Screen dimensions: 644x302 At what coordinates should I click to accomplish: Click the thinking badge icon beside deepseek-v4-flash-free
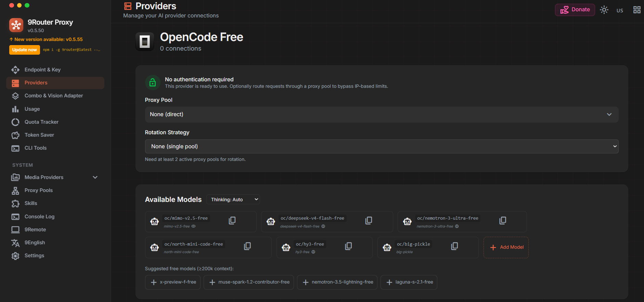[x=323, y=226]
